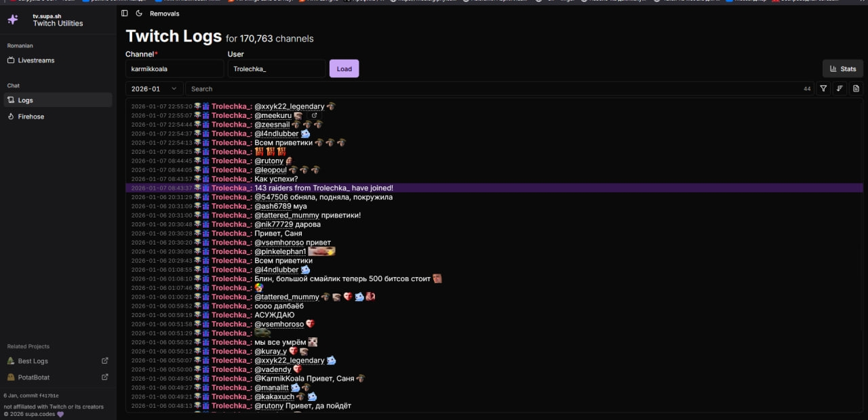The width and height of the screenshot is (868, 420).
Task: Click the @meekuru mention
Action: click(x=273, y=116)
